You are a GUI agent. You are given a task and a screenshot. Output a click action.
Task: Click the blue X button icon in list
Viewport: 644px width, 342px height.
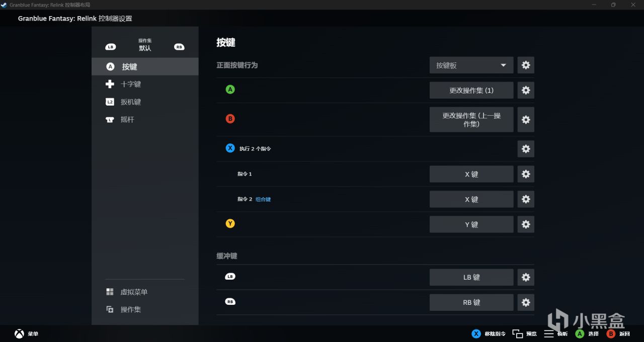click(230, 148)
